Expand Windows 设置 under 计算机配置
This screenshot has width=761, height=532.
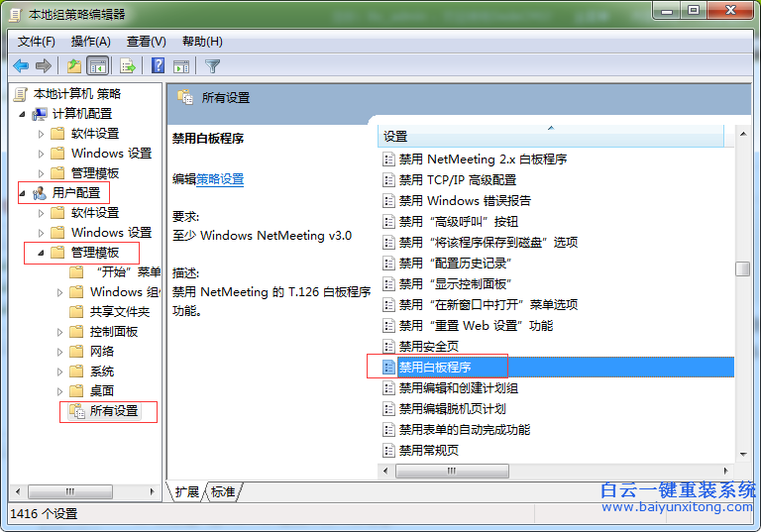tap(41, 154)
